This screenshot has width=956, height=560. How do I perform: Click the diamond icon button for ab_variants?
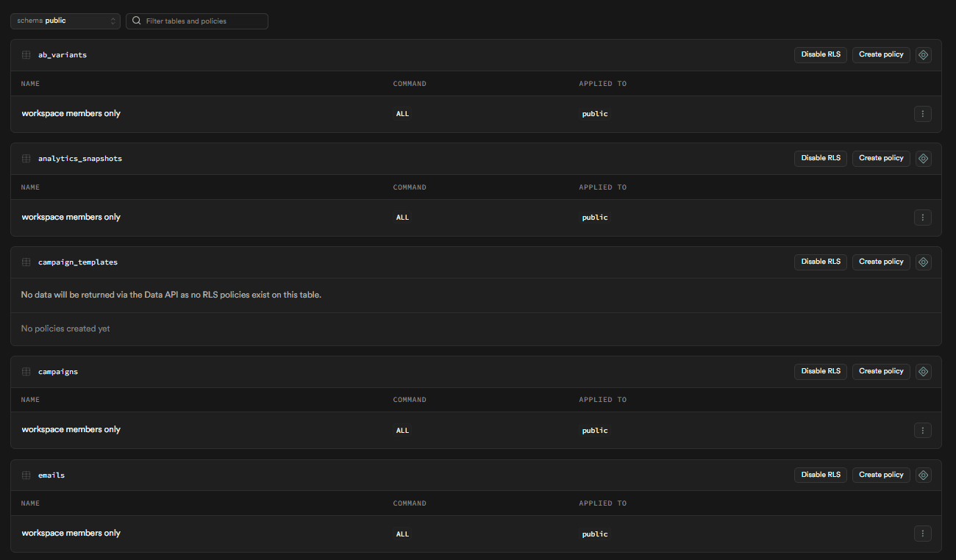point(924,54)
